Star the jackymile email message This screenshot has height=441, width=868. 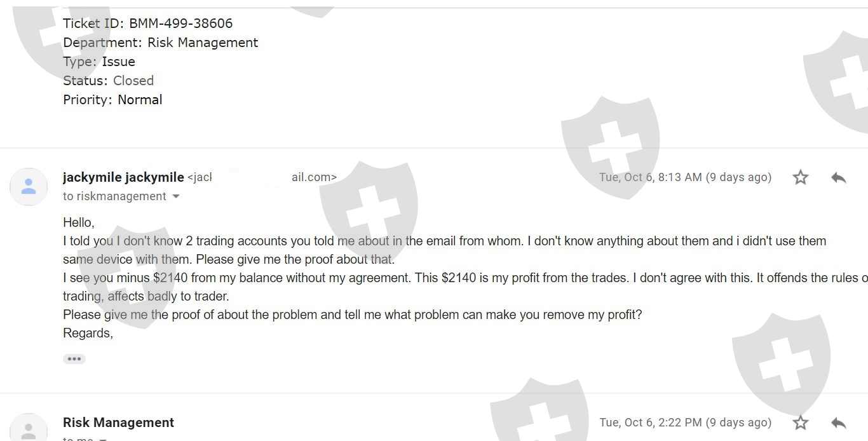(801, 177)
